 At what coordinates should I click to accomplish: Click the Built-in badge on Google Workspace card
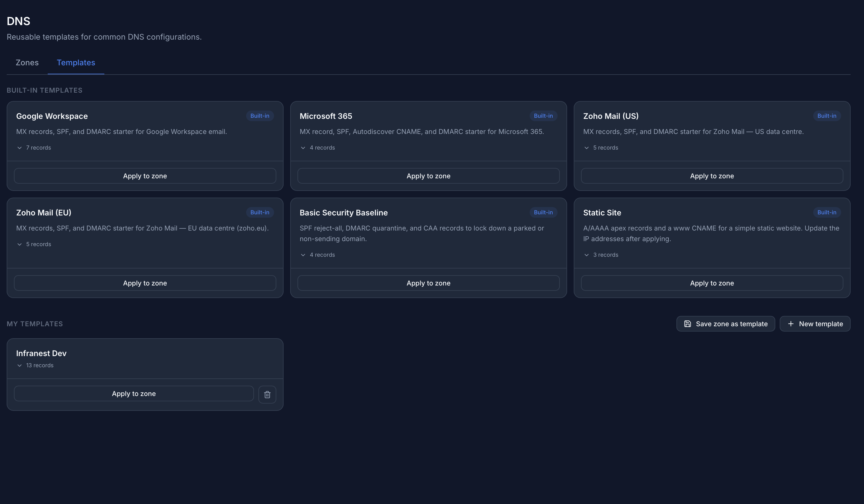(260, 116)
